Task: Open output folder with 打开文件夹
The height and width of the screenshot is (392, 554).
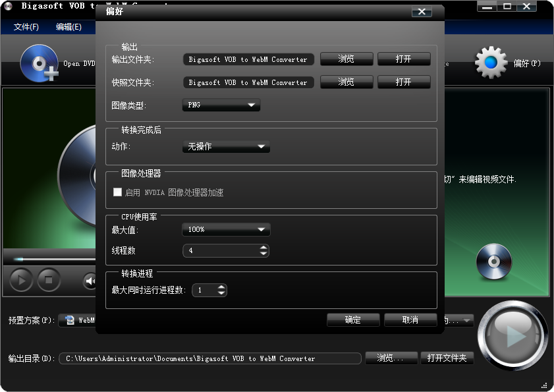Action: pyautogui.click(x=447, y=358)
